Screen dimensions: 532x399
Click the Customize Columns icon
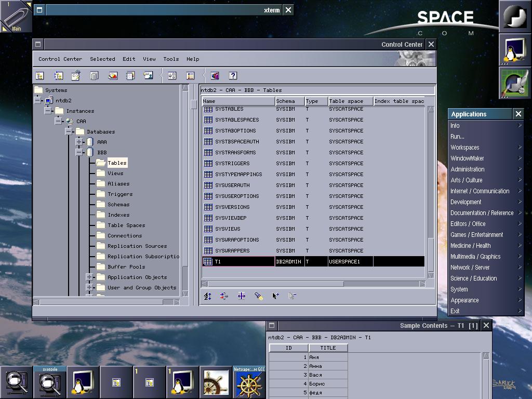241,296
